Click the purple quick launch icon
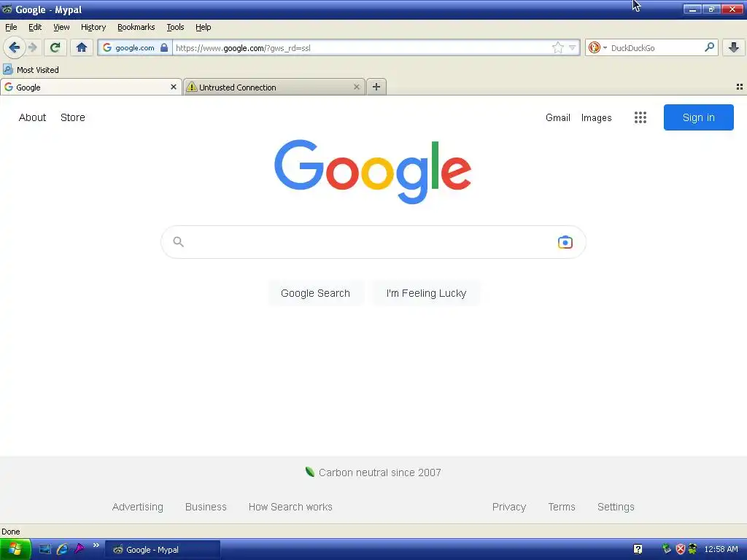747x560 pixels. coord(79,548)
